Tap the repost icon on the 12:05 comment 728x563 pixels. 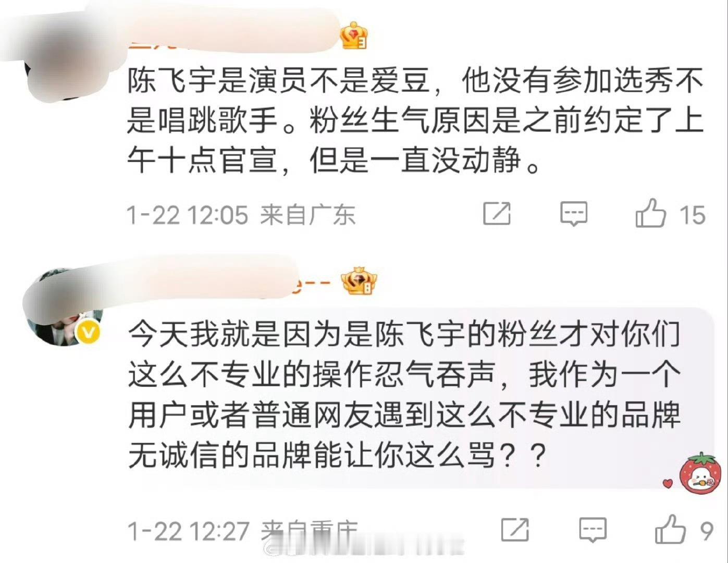pyautogui.click(x=497, y=214)
